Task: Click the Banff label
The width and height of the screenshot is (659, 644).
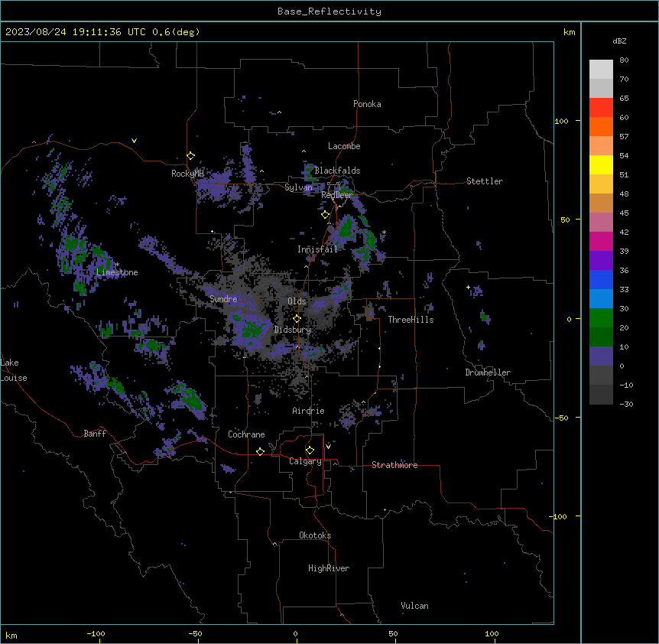Action: coord(95,434)
